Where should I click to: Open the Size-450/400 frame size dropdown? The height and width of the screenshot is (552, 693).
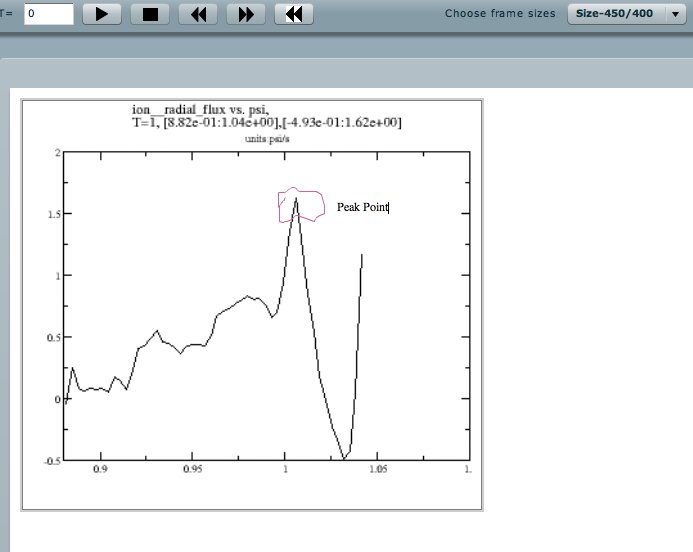627,14
